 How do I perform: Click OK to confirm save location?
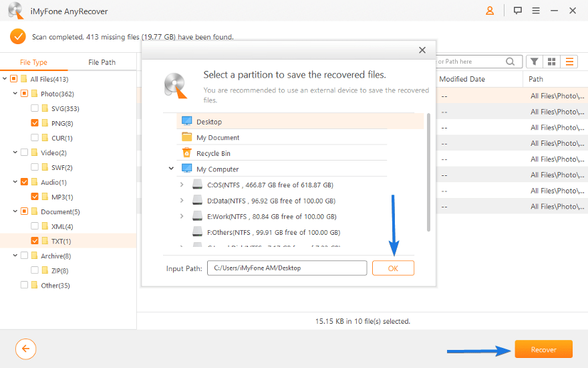pyautogui.click(x=393, y=268)
